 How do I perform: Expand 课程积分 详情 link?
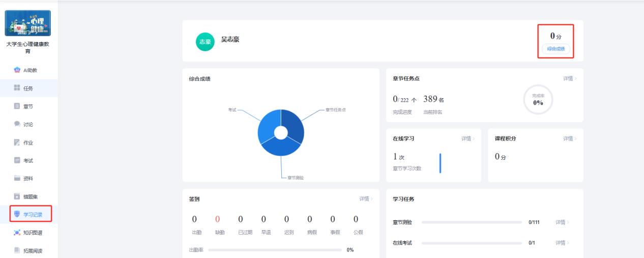click(570, 138)
